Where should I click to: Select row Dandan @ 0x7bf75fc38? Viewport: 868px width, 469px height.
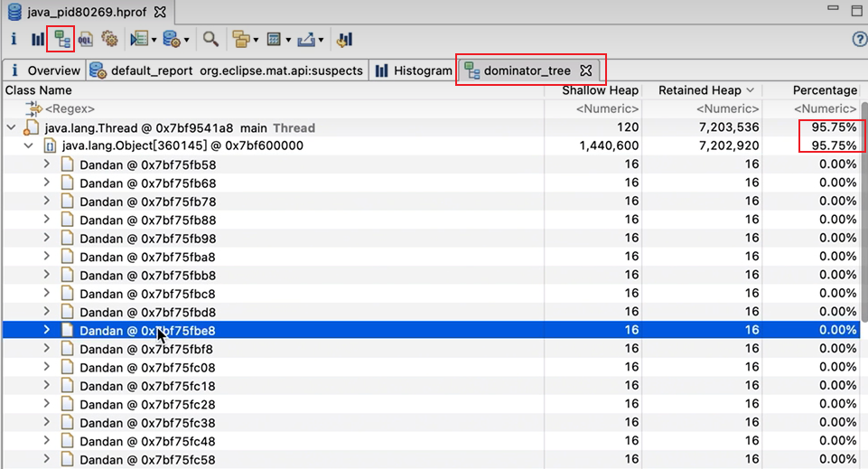(431, 423)
